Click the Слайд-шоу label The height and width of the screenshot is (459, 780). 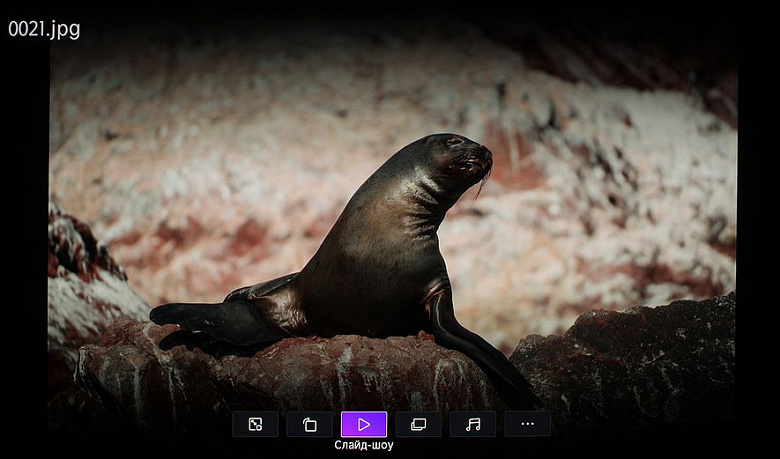364,445
